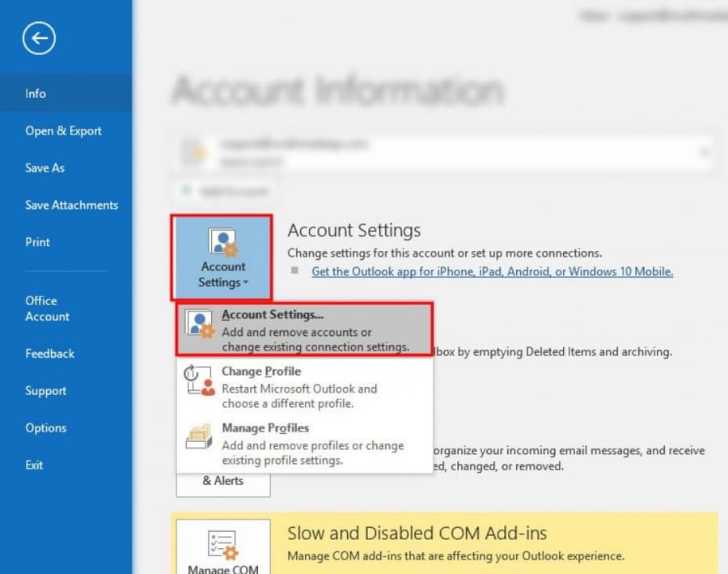Follow the Get the Outlook app link
The width and height of the screenshot is (728, 574).
tap(492, 272)
